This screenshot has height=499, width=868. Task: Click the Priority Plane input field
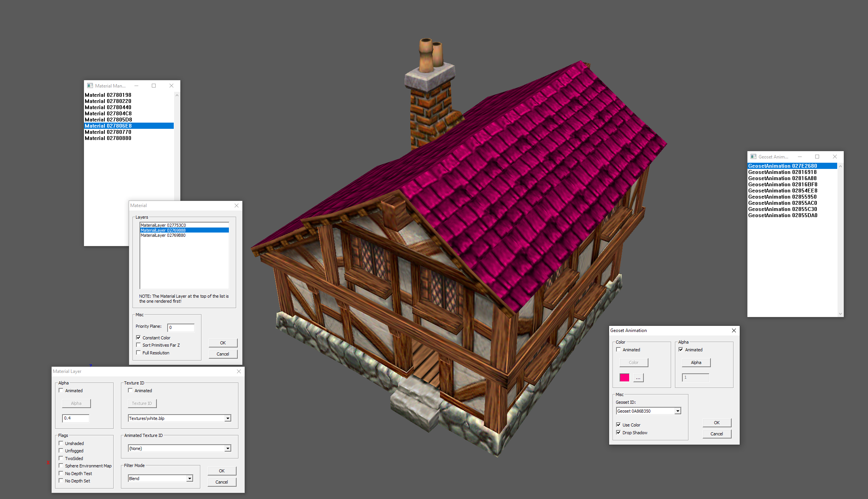click(x=181, y=327)
